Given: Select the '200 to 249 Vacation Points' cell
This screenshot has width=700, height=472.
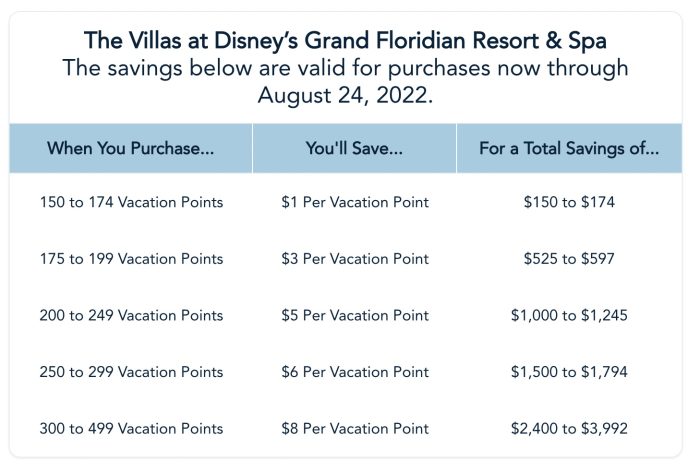Looking at the screenshot, I should pyautogui.click(x=131, y=315).
